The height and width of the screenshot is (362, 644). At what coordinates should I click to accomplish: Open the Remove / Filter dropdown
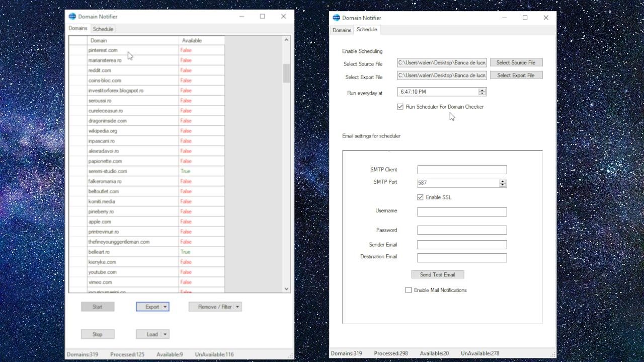pyautogui.click(x=238, y=306)
